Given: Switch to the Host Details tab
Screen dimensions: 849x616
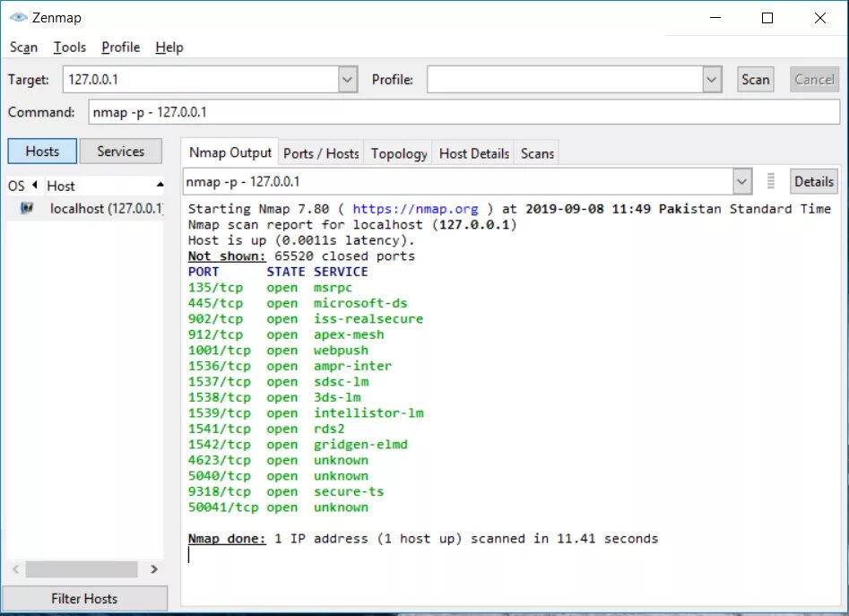Looking at the screenshot, I should tap(473, 153).
